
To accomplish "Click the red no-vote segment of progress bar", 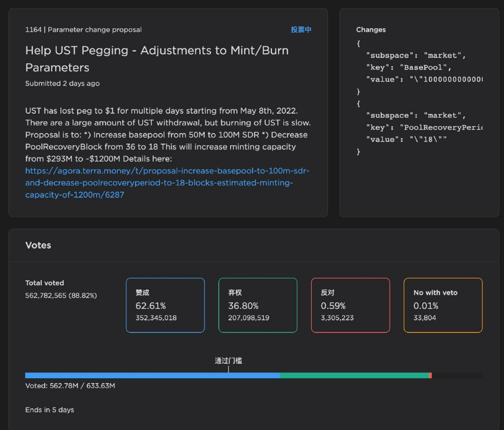I will click(x=430, y=375).
